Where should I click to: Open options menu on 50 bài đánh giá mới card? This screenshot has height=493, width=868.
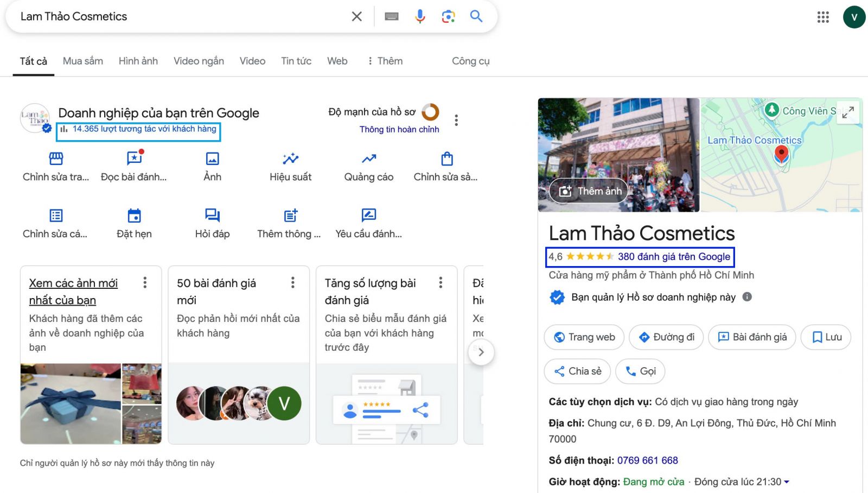(x=293, y=282)
